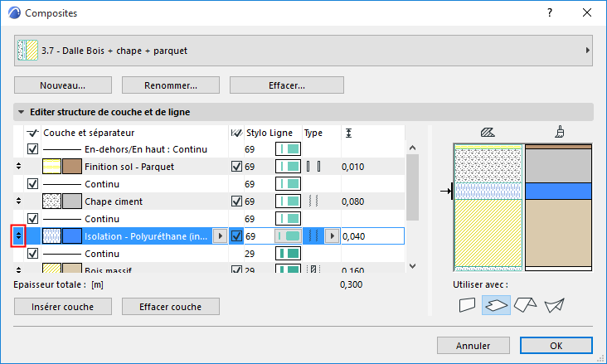607x364 pixels.
Task: Click the Renommer... button
Action: 171,85
